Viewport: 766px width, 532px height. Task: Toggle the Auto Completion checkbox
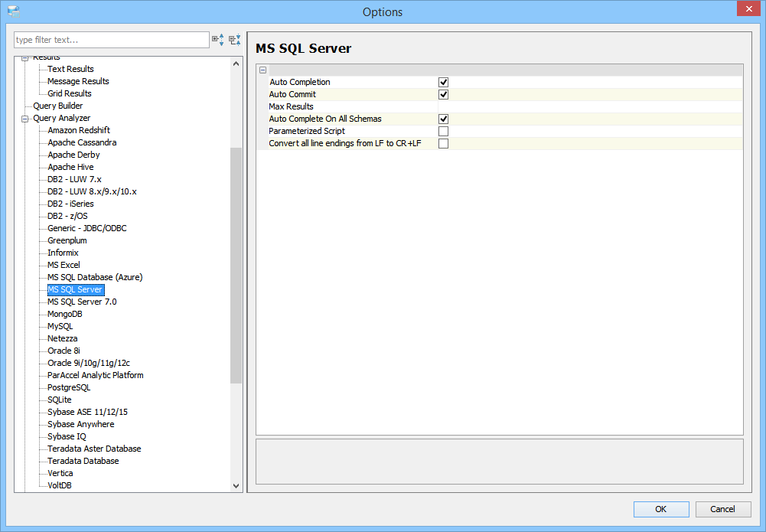point(443,82)
